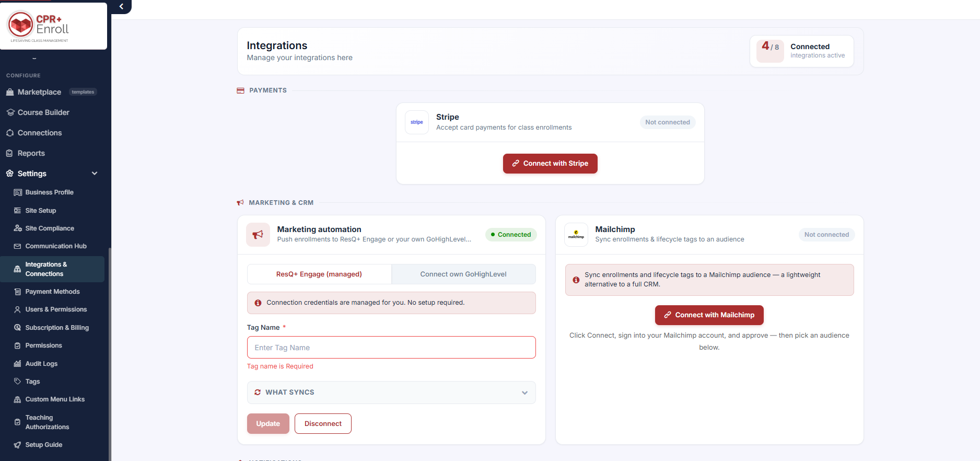This screenshot has width=980, height=461.
Task: Click the Connections icon in sidebar
Action: (10, 133)
